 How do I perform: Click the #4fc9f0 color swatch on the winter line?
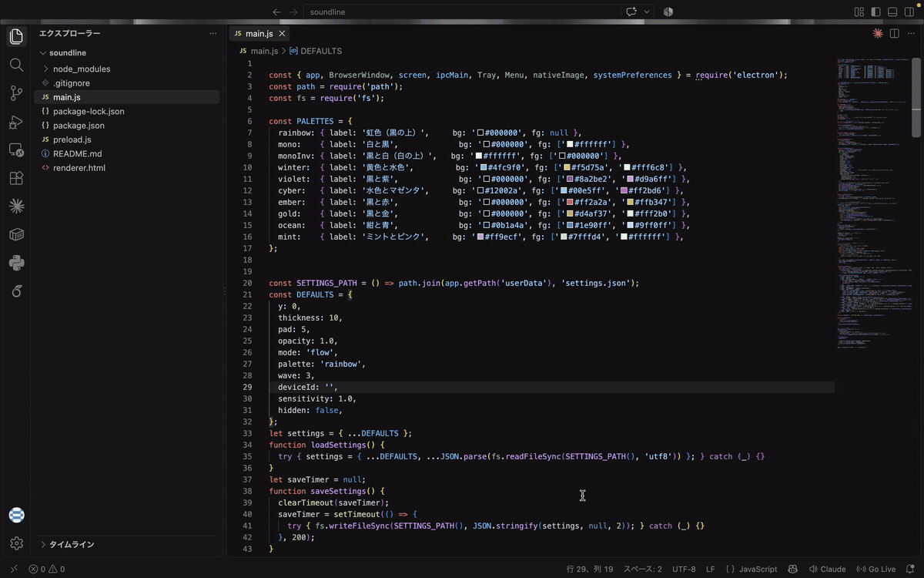tap(484, 167)
